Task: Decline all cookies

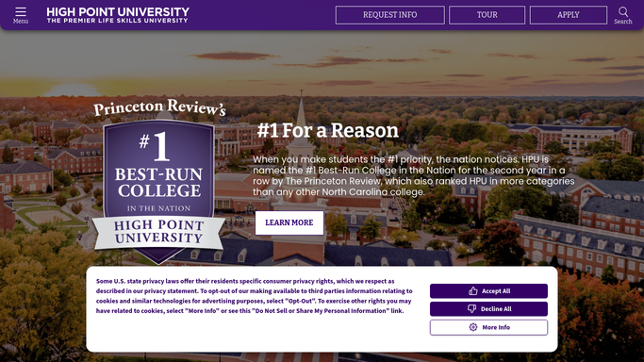Action: click(x=488, y=309)
